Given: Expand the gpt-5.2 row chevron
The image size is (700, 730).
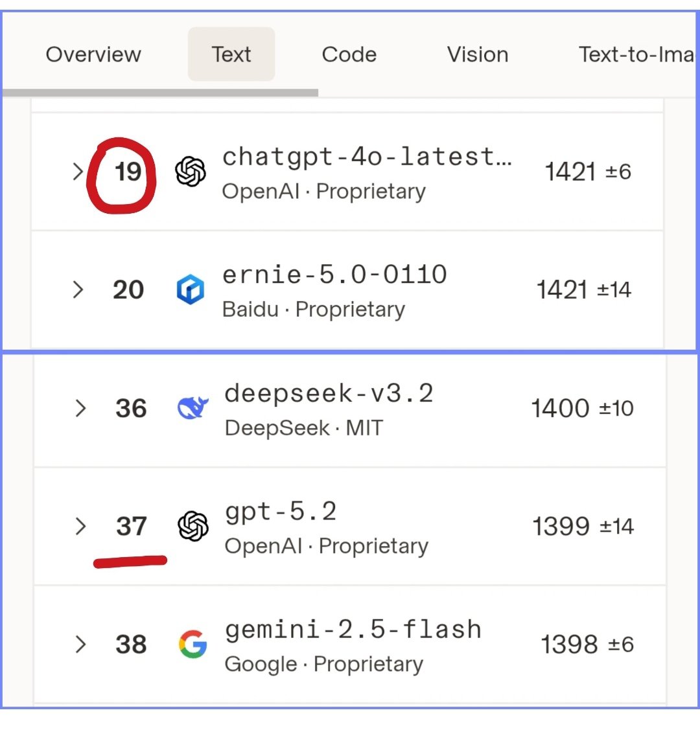Looking at the screenshot, I should click(80, 526).
